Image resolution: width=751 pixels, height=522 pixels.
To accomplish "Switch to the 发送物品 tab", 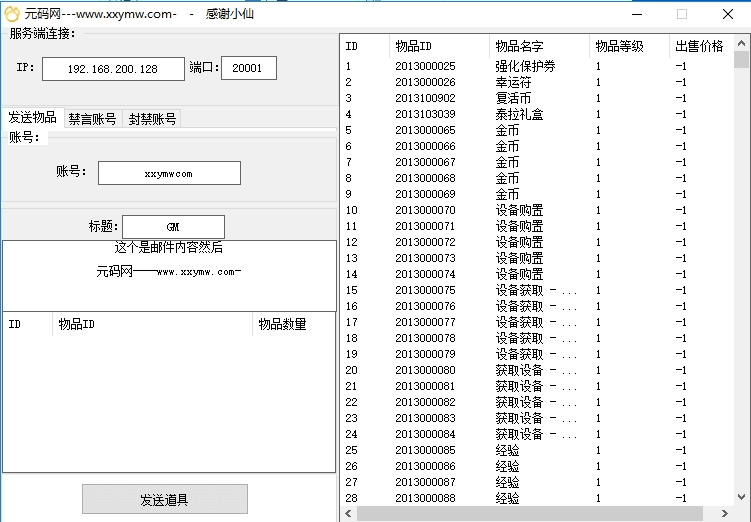I will click(x=33, y=117).
